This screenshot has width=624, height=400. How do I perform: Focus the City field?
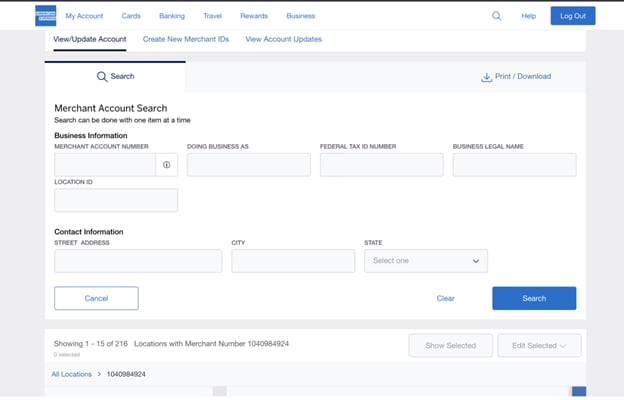coord(293,261)
